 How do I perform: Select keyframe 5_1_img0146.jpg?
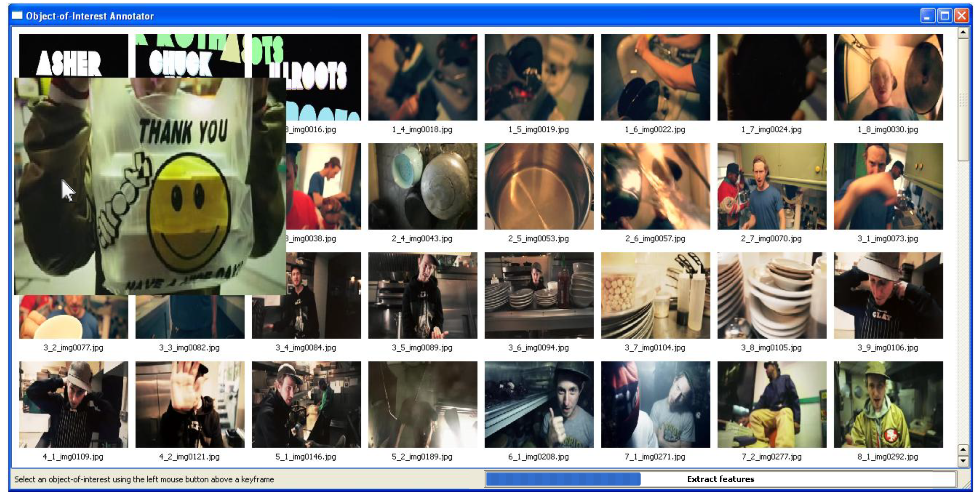click(x=306, y=404)
